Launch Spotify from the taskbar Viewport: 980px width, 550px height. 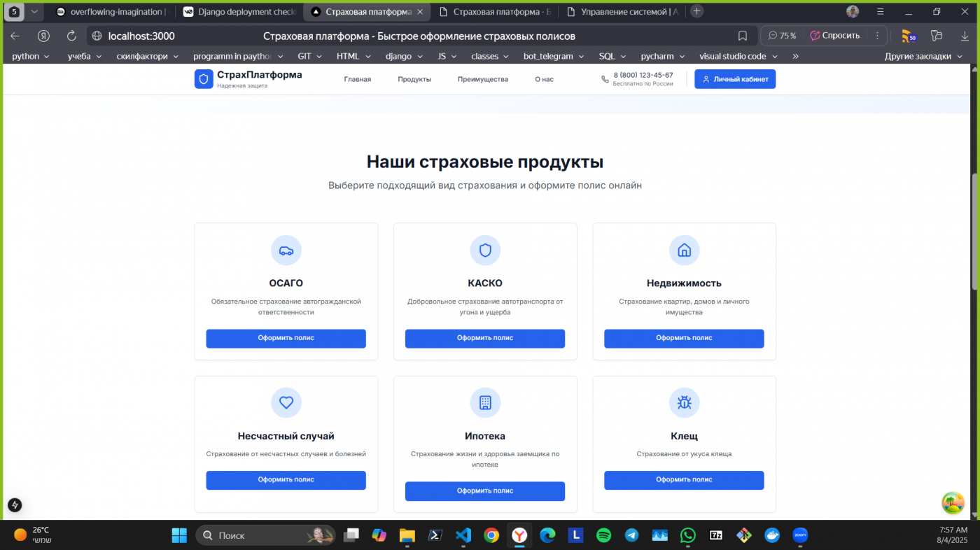coord(603,535)
